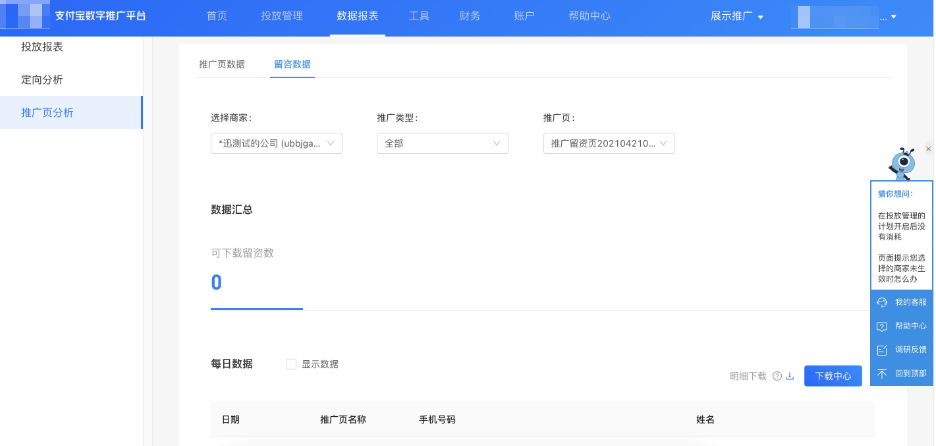Click the 明细下载 download icon

(790, 376)
